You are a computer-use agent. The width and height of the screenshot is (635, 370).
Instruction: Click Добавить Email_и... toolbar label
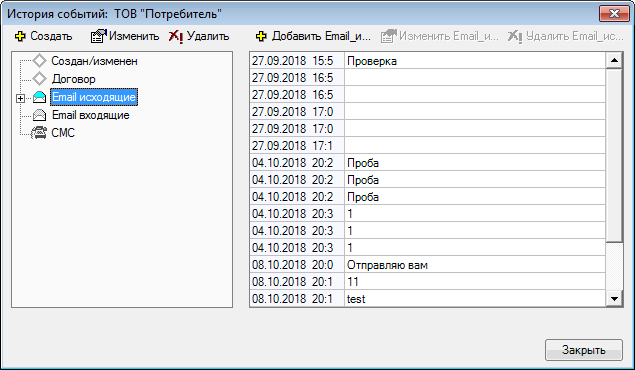tap(322, 36)
